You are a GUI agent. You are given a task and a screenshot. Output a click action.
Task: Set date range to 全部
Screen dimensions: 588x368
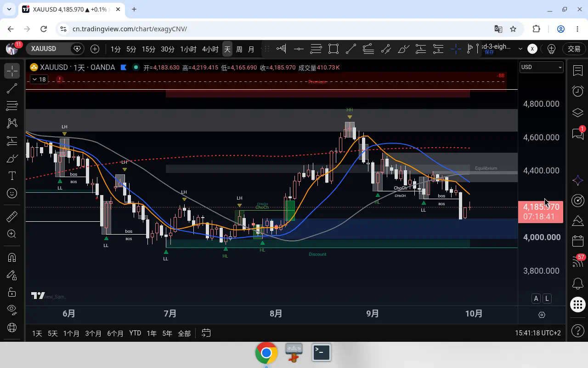click(184, 333)
